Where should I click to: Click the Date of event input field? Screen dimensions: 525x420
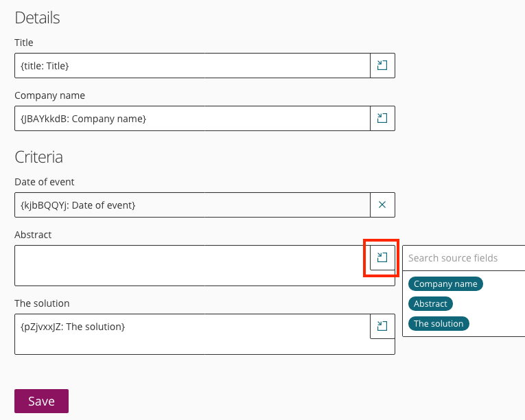click(192, 205)
